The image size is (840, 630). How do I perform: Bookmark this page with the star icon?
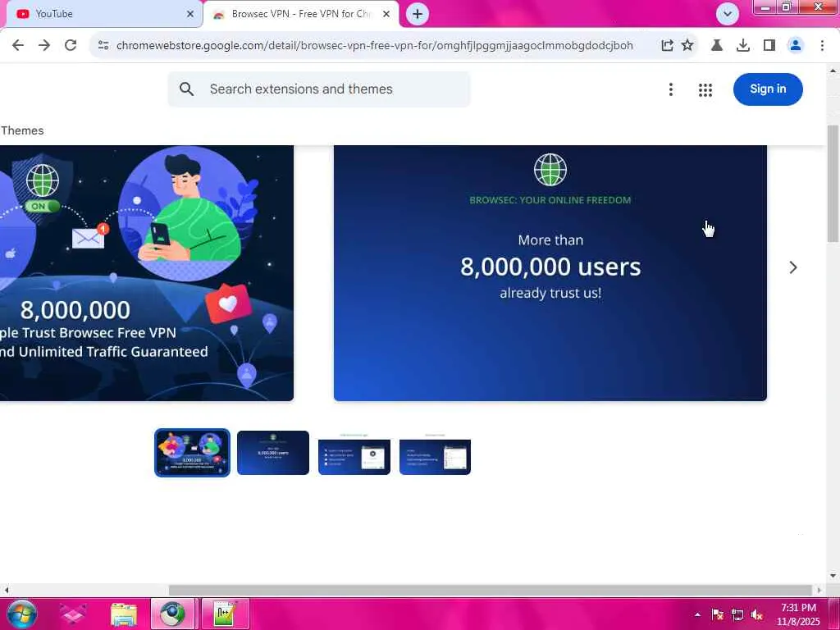coord(687,46)
